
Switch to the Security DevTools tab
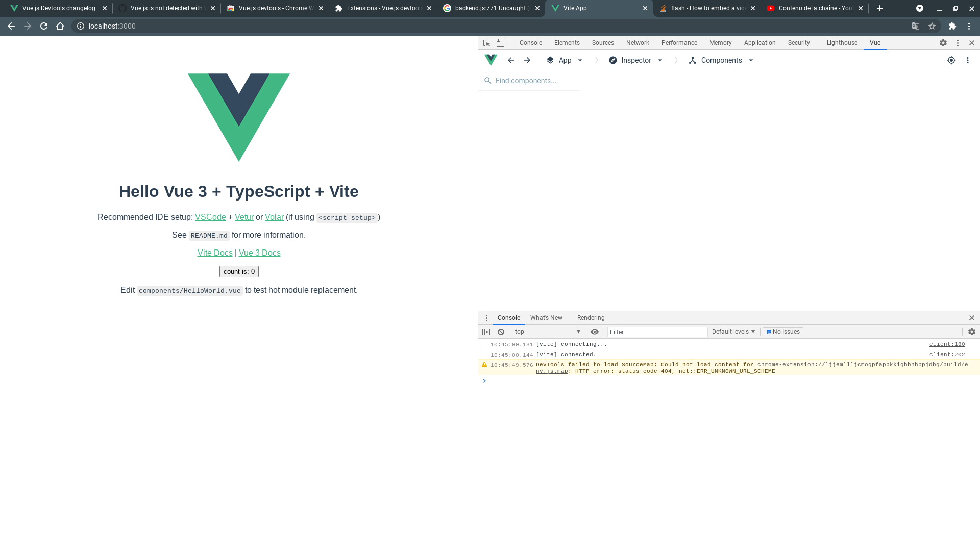point(799,43)
